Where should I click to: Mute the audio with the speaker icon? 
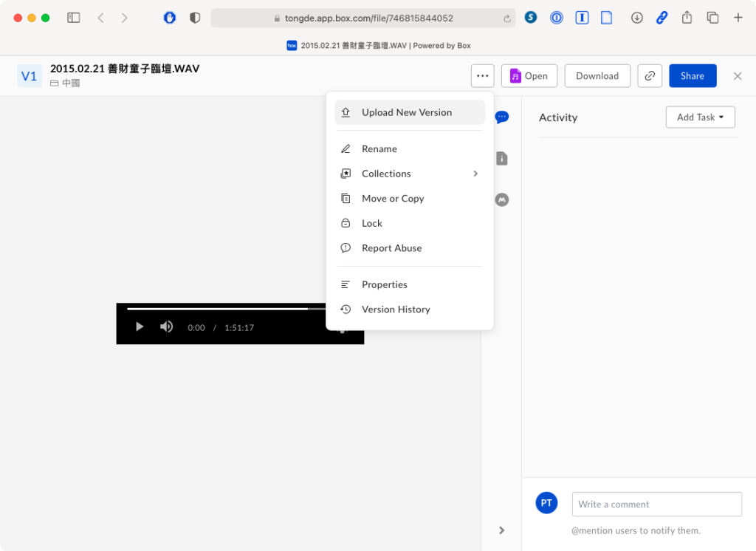pyautogui.click(x=167, y=326)
